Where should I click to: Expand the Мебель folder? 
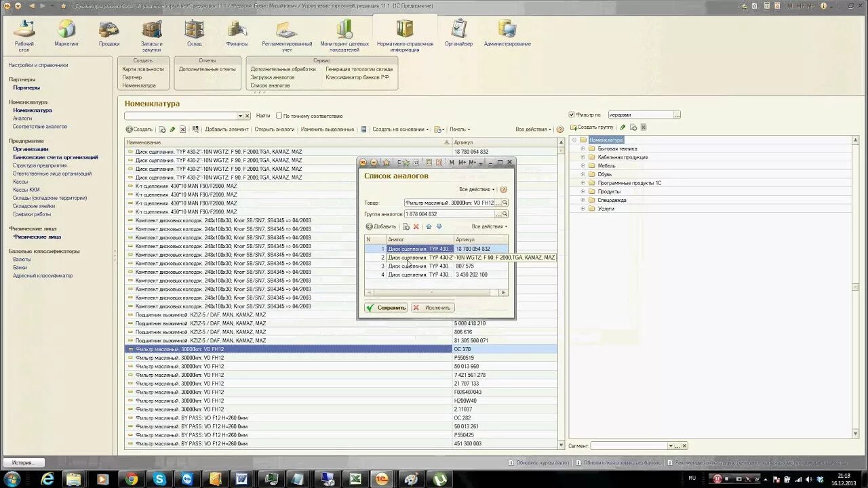pyautogui.click(x=582, y=165)
